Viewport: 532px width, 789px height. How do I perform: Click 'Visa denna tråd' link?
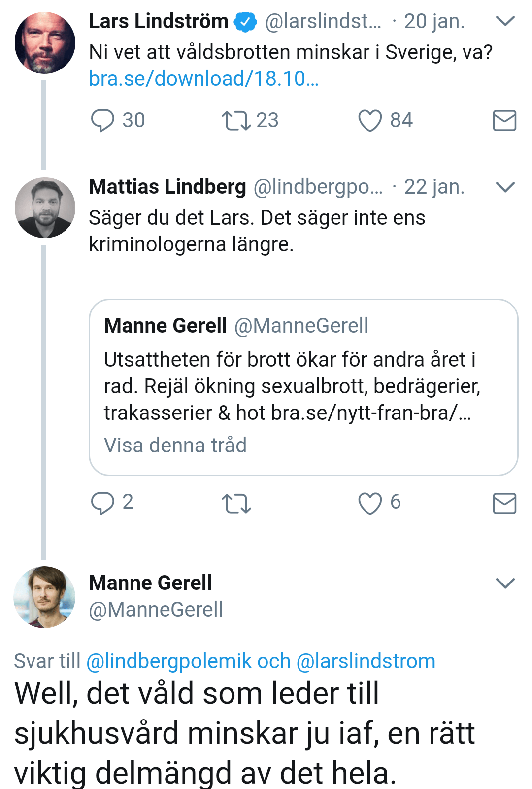tap(175, 446)
